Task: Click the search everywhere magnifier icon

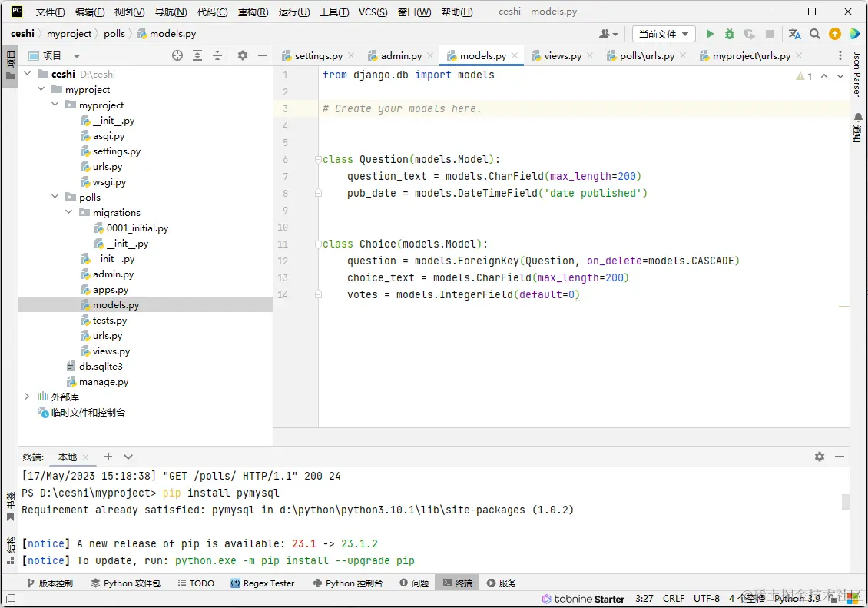Action: pyautogui.click(x=815, y=34)
